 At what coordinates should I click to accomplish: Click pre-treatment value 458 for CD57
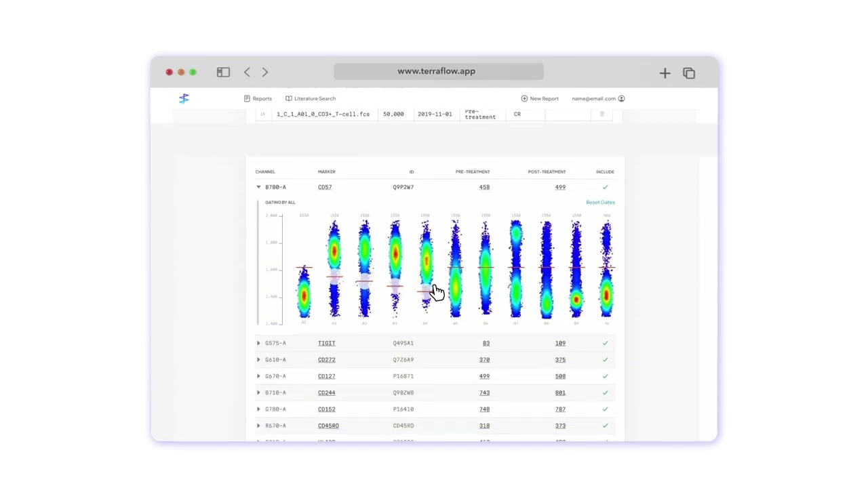[x=484, y=187]
